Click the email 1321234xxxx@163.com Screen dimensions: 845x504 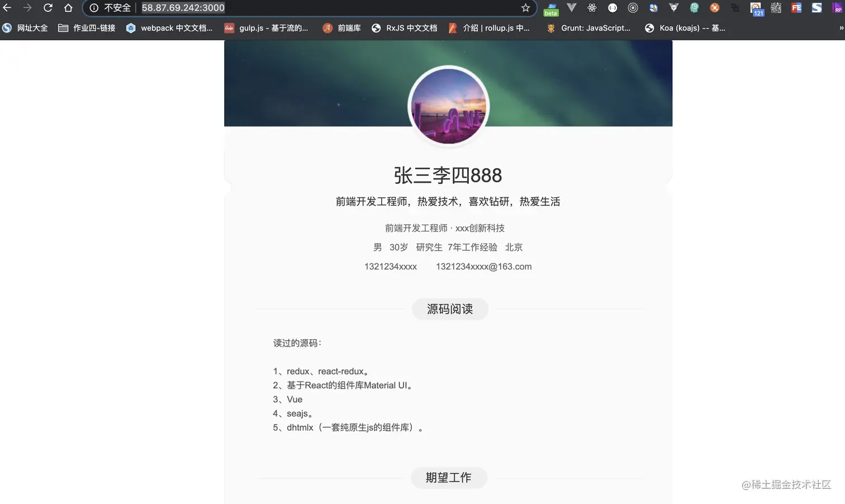(484, 267)
